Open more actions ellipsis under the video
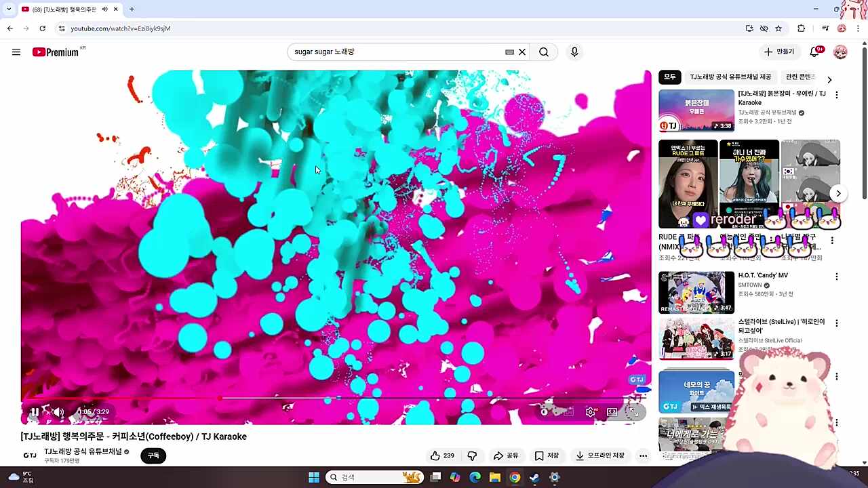 click(643, 455)
